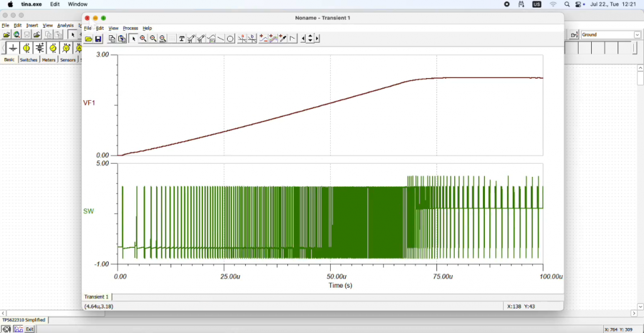Viewport: 644px width, 333px height.
Task: Click vertical scrollbar up arrow in TINA window
Action: (640, 68)
